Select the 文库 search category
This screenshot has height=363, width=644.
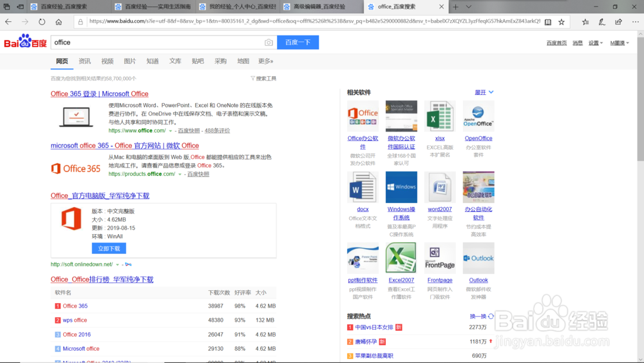point(175,61)
